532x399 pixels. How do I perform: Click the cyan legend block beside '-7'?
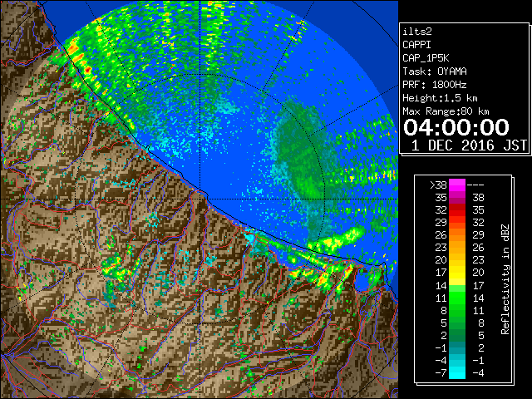point(457,372)
